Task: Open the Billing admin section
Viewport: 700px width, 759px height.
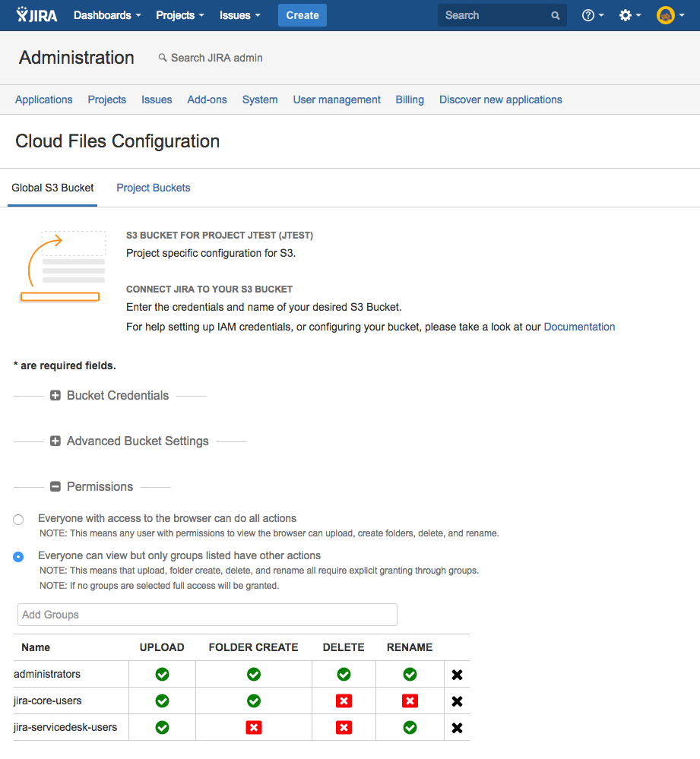Action: (410, 100)
